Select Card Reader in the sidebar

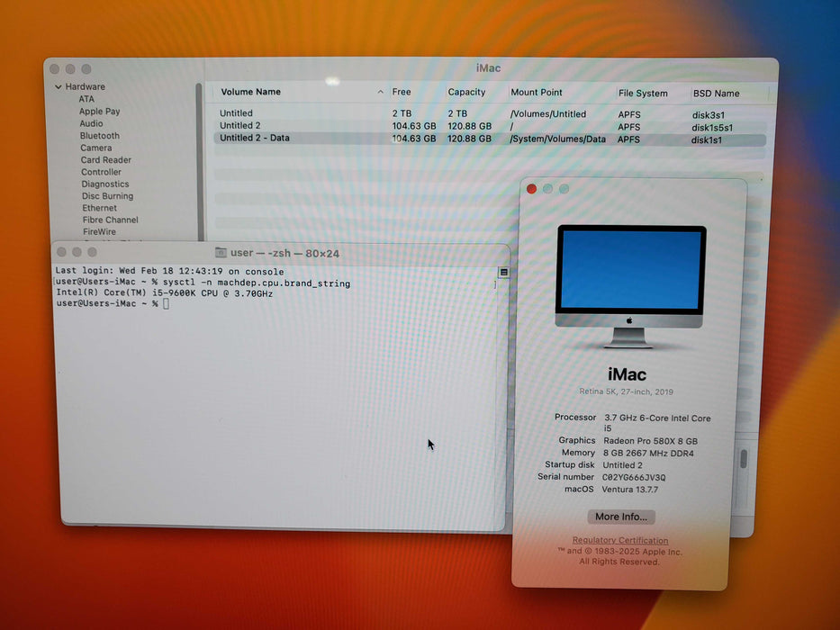[106, 159]
